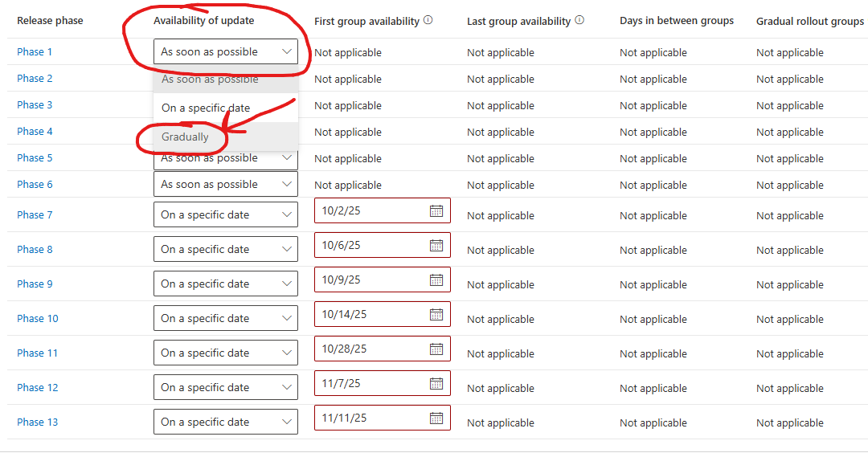This screenshot has height=453, width=868.
Task: Click the 11/11/25 date field
Action: [x=370, y=418]
